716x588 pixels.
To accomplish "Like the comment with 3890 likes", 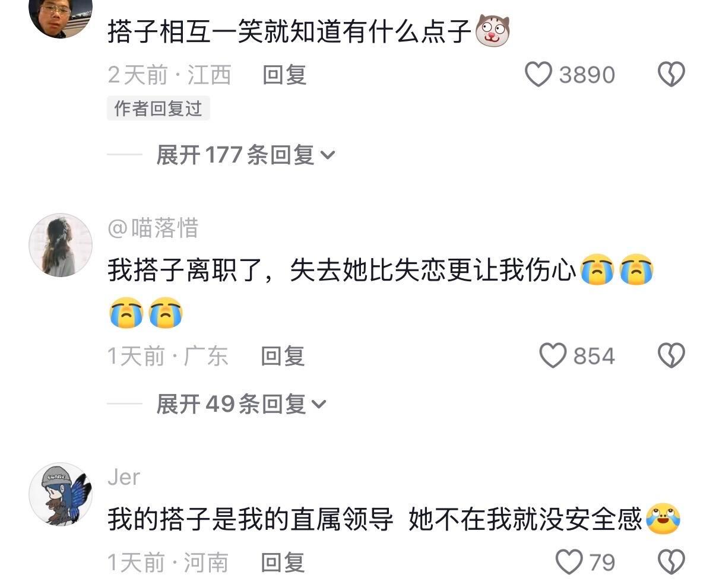I will (538, 75).
